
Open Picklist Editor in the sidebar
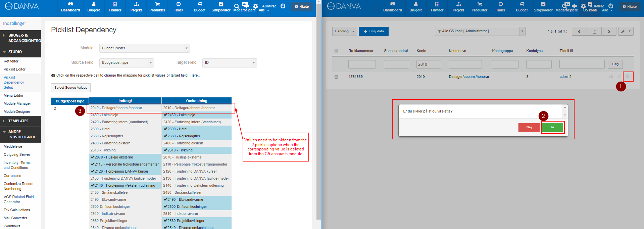[14, 69]
